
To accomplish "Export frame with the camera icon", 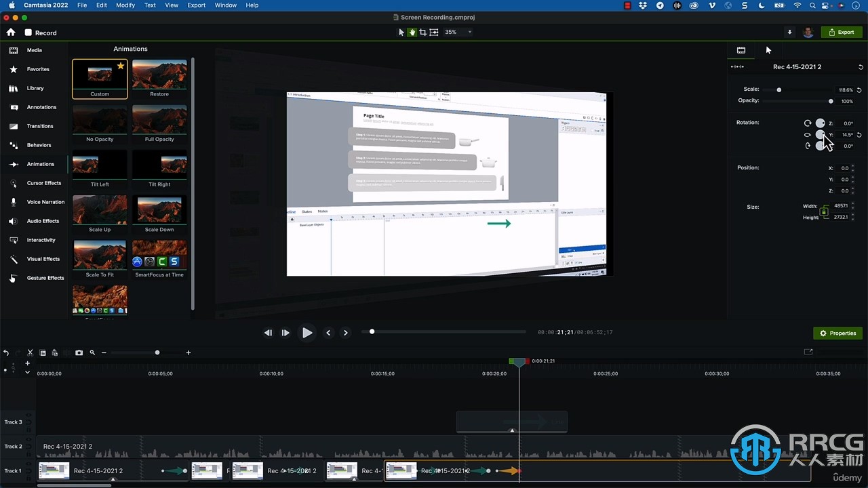I will tap(79, 352).
